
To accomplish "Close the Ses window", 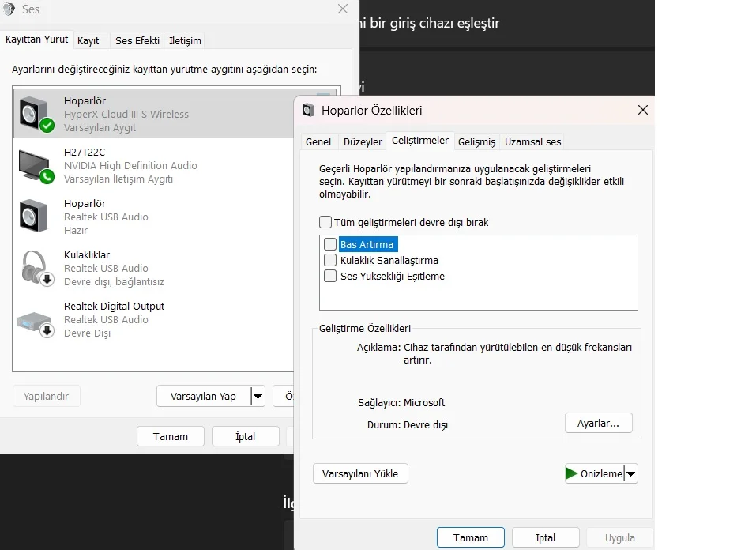I will point(343,9).
